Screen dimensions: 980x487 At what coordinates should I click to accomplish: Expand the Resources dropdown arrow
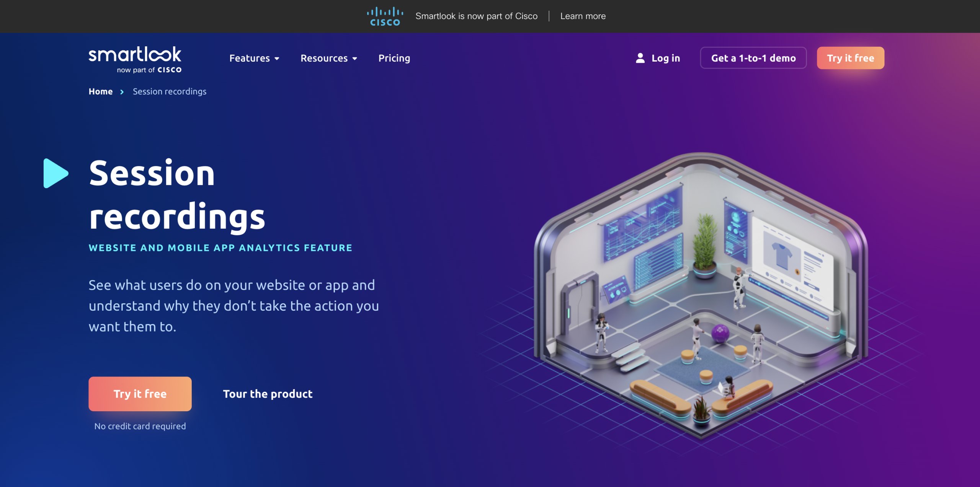(x=355, y=59)
